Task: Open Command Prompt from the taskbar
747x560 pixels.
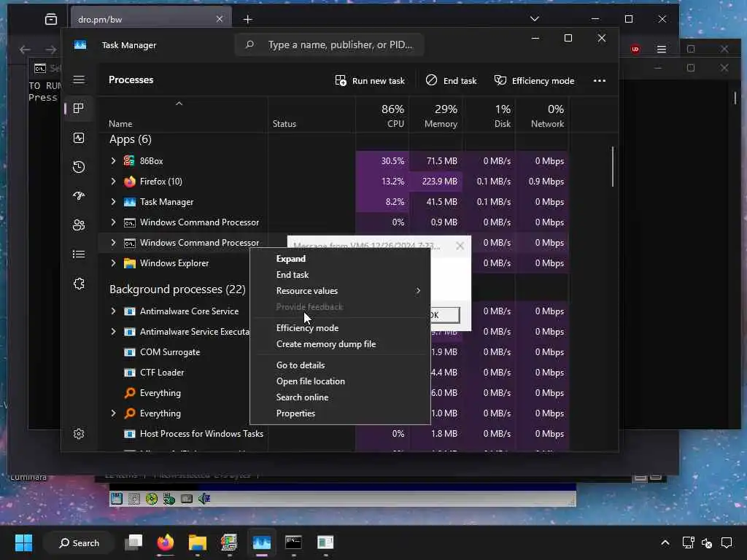Action: (293, 542)
